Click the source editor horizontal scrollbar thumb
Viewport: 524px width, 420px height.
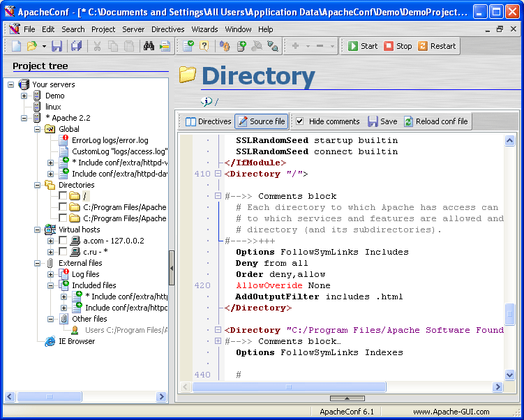coord(289,387)
